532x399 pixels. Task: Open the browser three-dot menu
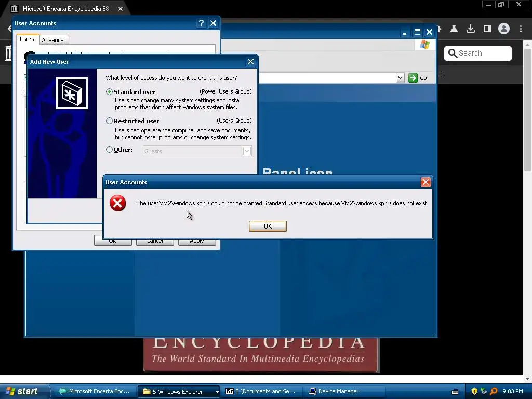[521, 29]
